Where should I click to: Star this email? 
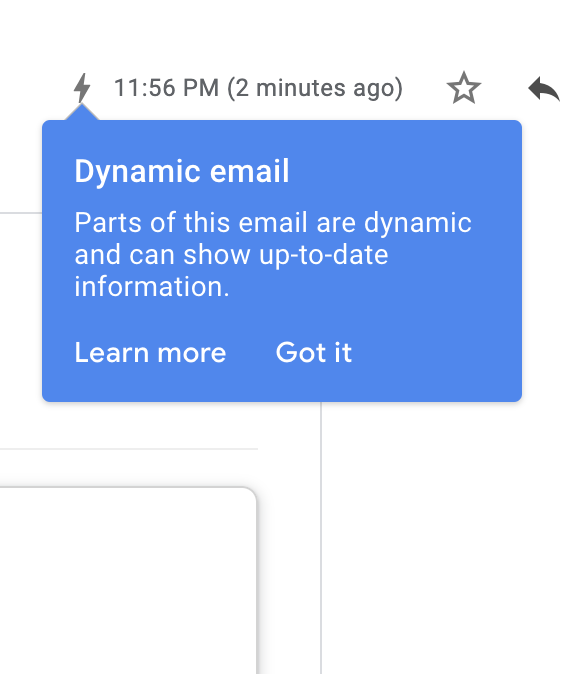click(464, 88)
